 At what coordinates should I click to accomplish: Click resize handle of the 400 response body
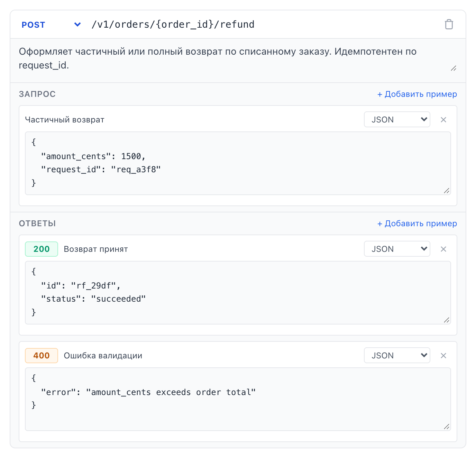[x=447, y=427]
